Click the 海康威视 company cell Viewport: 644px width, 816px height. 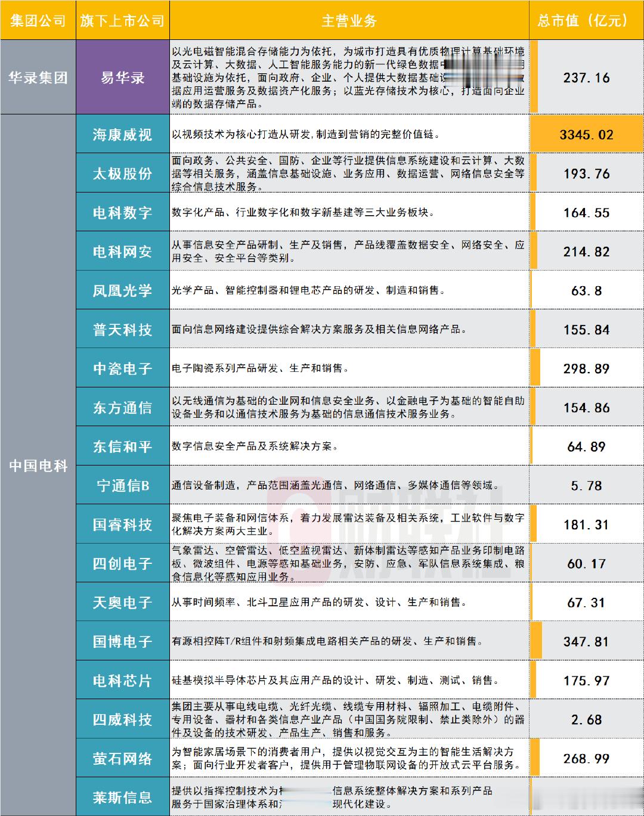click(123, 135)
